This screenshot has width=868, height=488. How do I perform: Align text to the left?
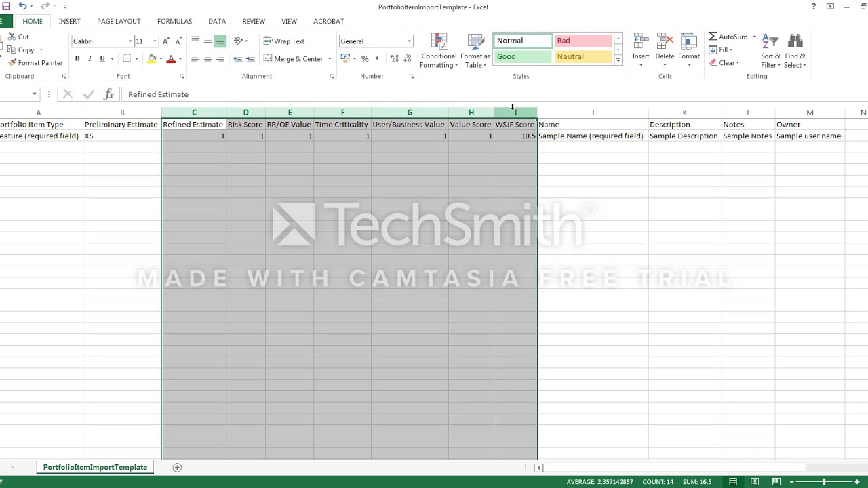click(195, 59)
